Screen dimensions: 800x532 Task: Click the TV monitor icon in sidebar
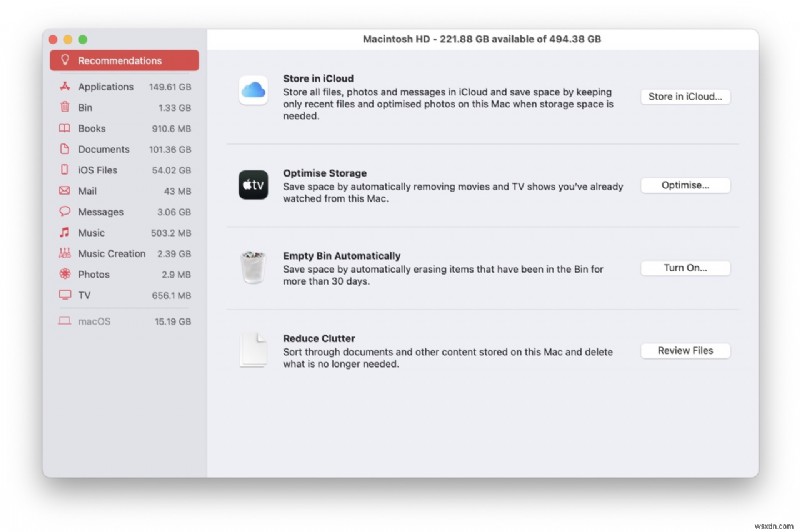pos(65,295)
